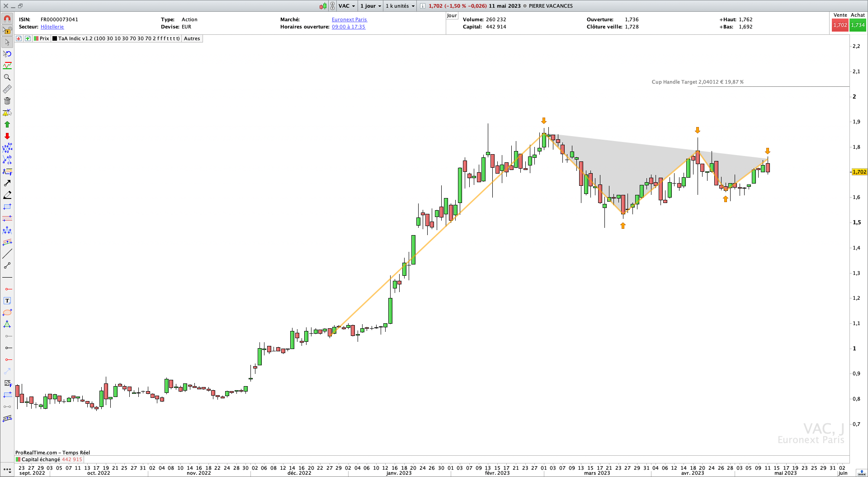Toggle the chain link chart icon

coord(332,6)
